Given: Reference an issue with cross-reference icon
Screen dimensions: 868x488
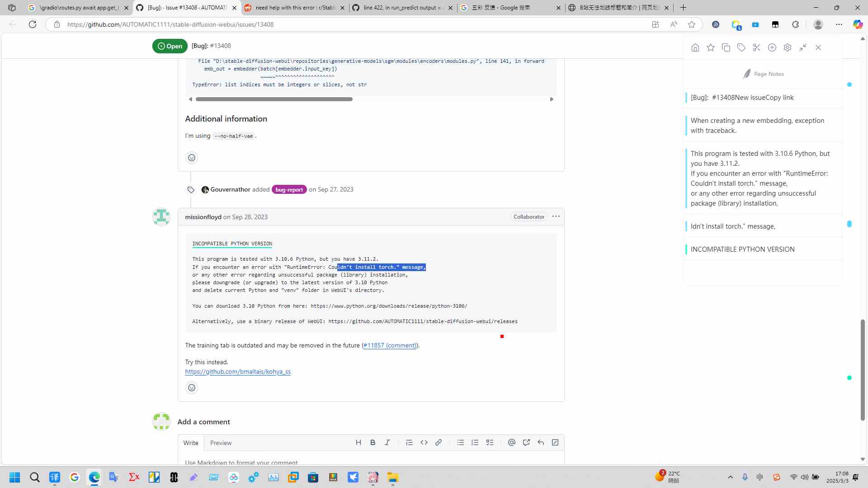Looking at the screenshot, I should tap(526, 443).
